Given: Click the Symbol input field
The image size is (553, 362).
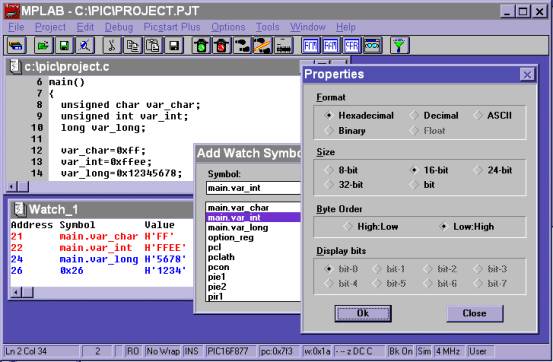Looking at the screenshot, I should point(253,188).
